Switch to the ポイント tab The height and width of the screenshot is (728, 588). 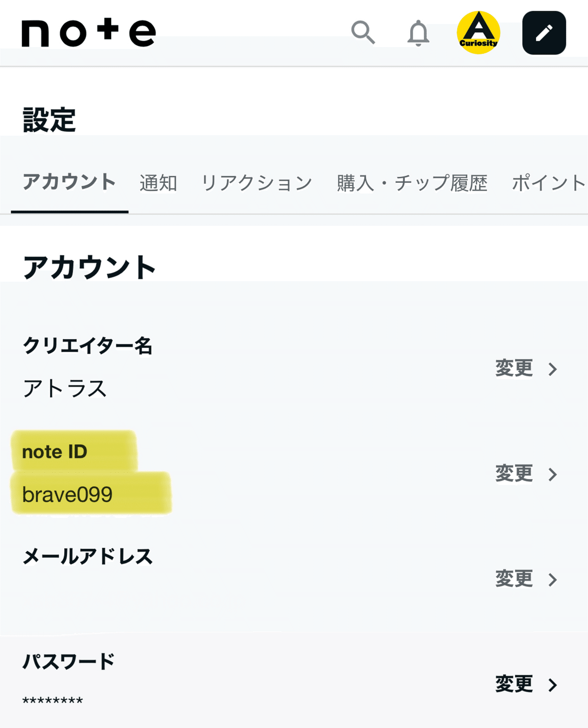pyautogui.click(x=546, y=183)
